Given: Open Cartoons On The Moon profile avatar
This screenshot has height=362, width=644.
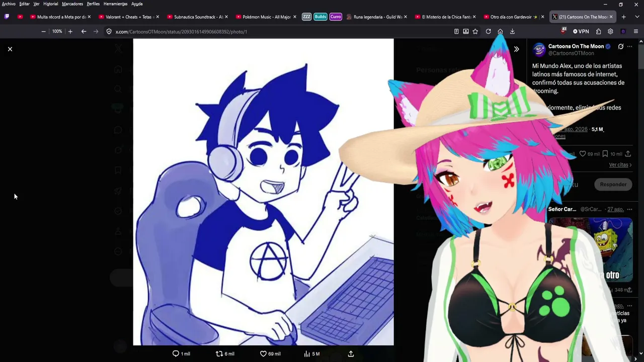Looking at the screenshot, I should coord(539,49).
